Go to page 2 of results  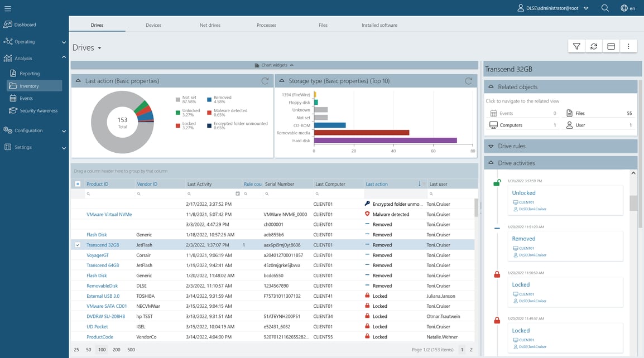click(x=470, y=349)
